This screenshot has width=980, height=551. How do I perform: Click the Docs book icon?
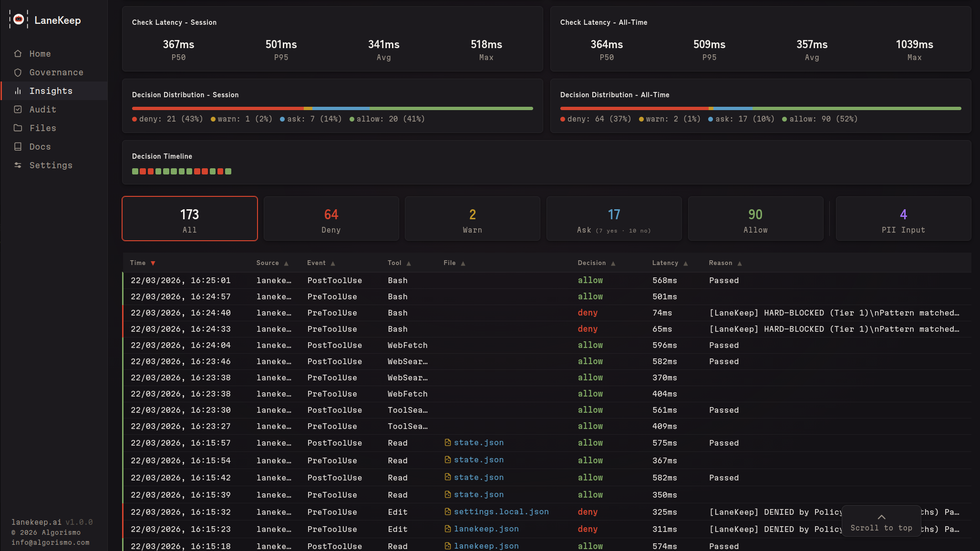click(x=18, y=146)
